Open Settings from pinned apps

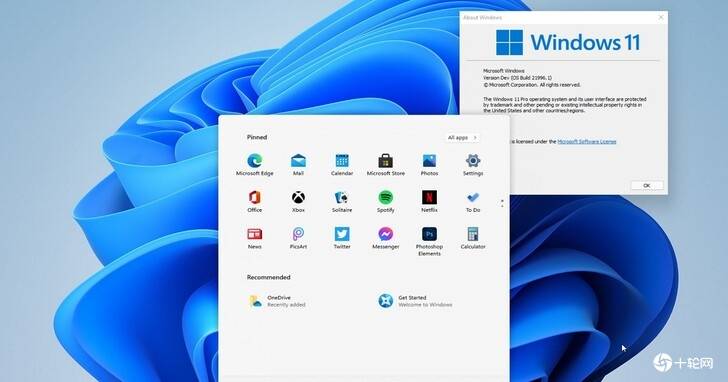(473, 165)
